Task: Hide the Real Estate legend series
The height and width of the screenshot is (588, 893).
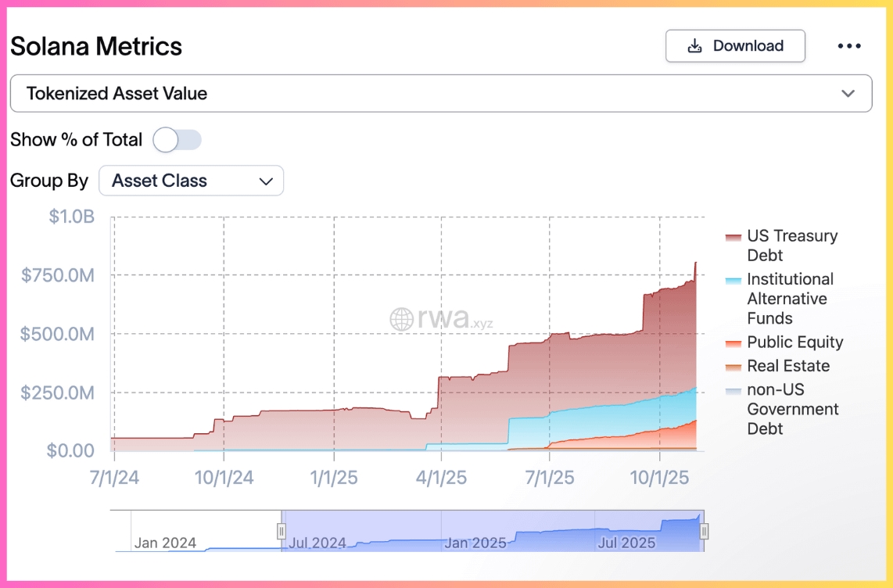Action: [x=788, y=366]
